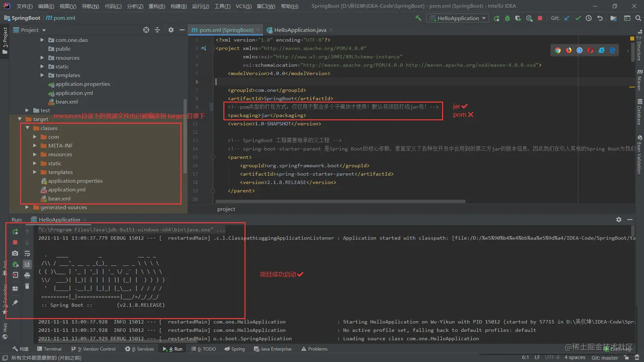Screen dimensions: 644x362
Task: Select application.yml under classes
Action: [x=66, y=190]
